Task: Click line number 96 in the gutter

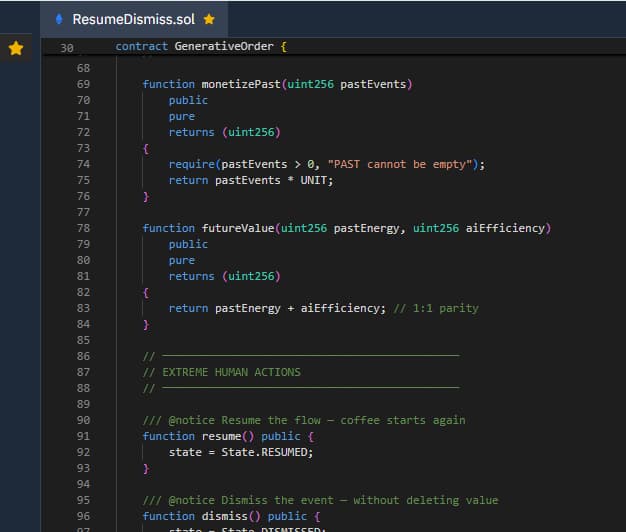Action: (83, 516)
